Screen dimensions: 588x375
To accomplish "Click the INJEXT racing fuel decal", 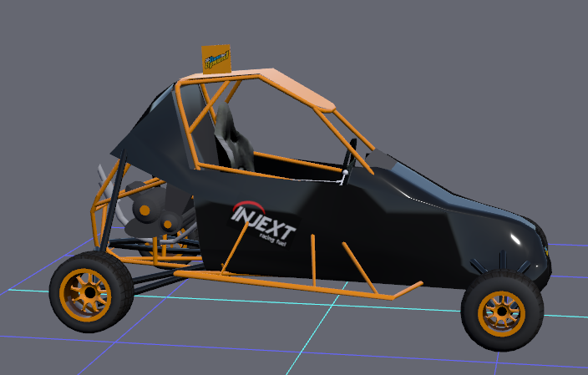I will click(x=263, y=225).
